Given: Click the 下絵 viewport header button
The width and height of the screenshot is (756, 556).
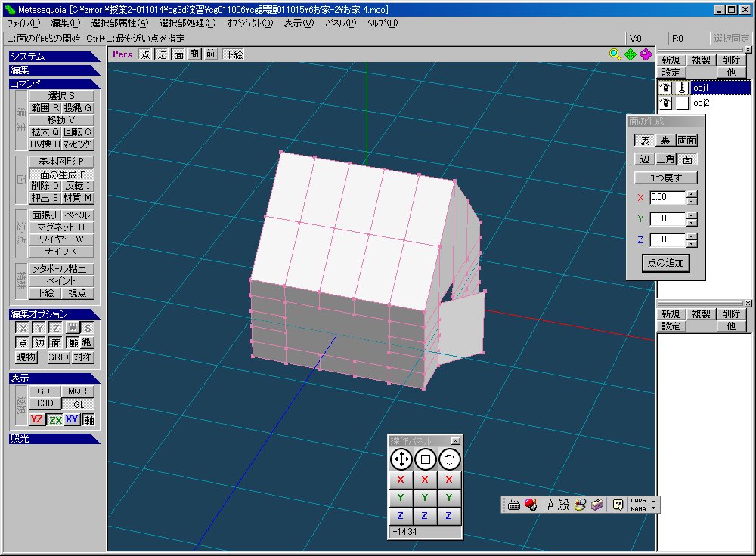Looking at the screenshot, I should (x=234, y=54).
